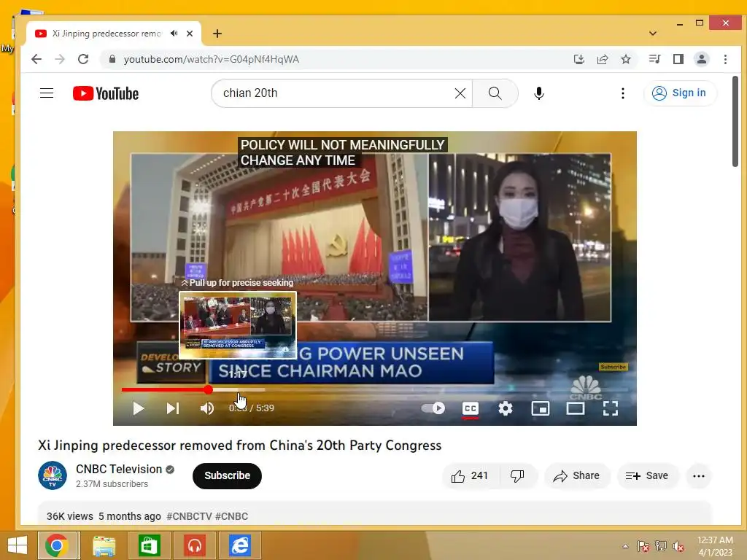
Task: Click the lock icon in address bar
Action: 112,59
